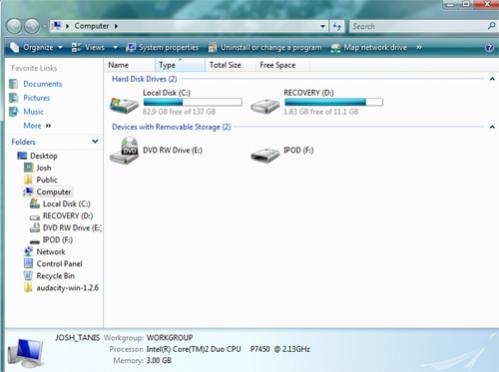The width and height of the screenshot is (499, 372).
Task: Select the Local Disk (C:) drive icon
Action: [124, 105]
